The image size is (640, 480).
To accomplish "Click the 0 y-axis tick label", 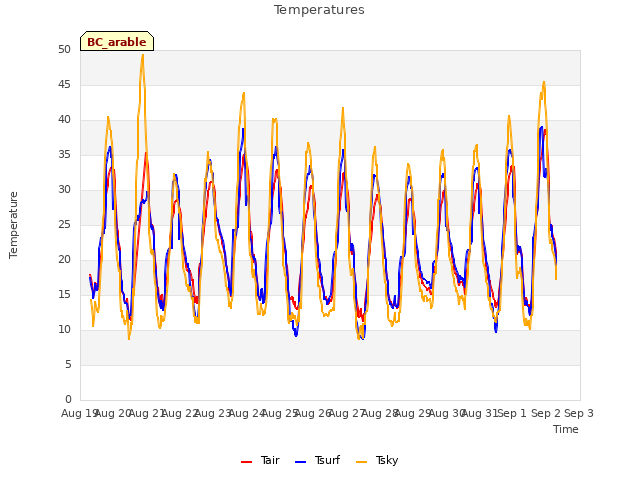I will tap(68, 399).
